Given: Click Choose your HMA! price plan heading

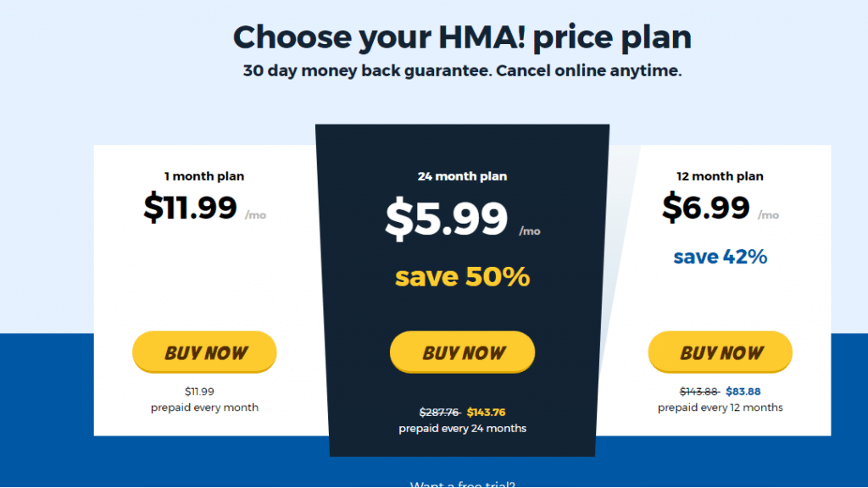Looking at the screenshot, I should 462,37.
